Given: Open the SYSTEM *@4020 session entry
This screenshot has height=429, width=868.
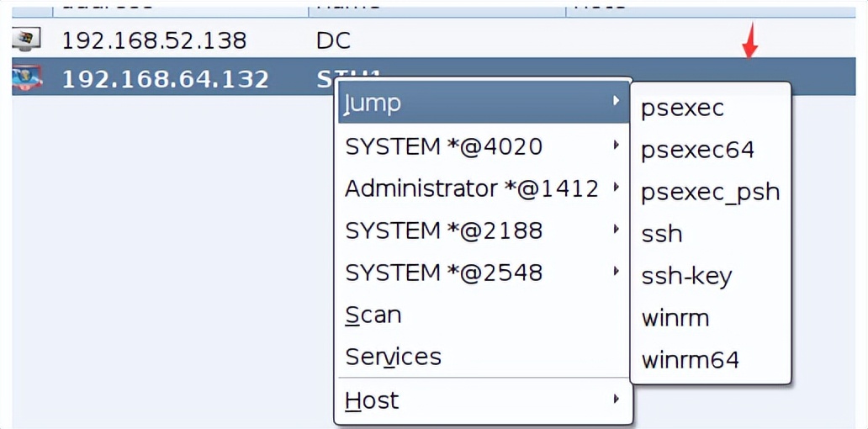Looking at the screenshot, I should point(484,146).
